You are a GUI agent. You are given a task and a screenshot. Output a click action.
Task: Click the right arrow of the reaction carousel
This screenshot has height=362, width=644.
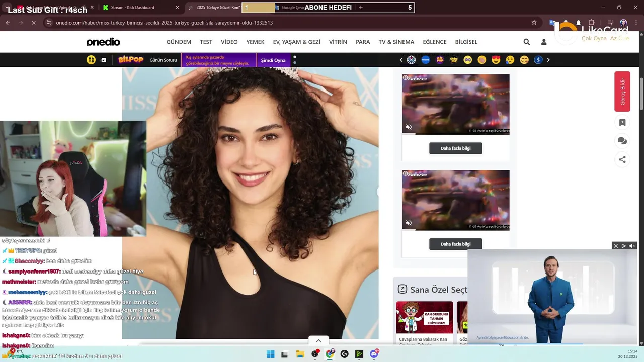548,60
